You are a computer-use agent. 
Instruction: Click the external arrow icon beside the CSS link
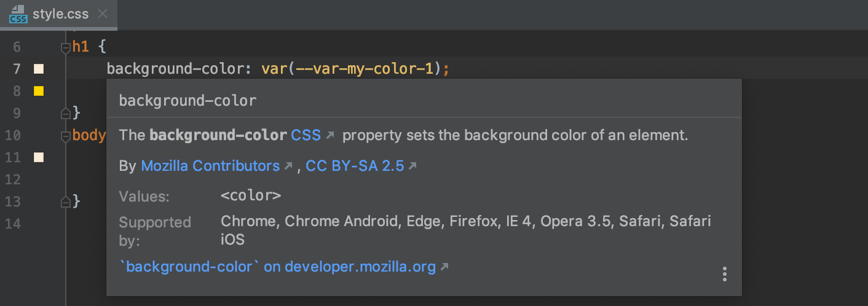tap(330, 135)
